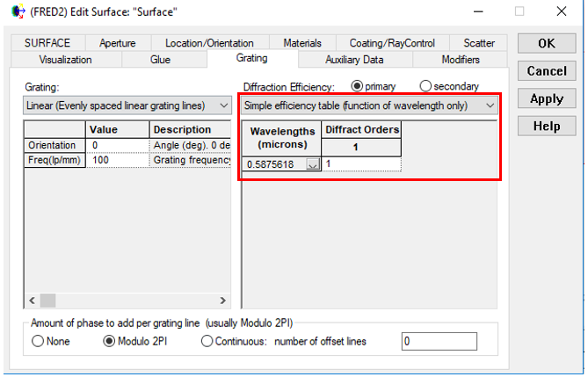Click the Apply button
The width and height of the screenshot is (588, 377).
pyautogui.click(x=546, y=99)
